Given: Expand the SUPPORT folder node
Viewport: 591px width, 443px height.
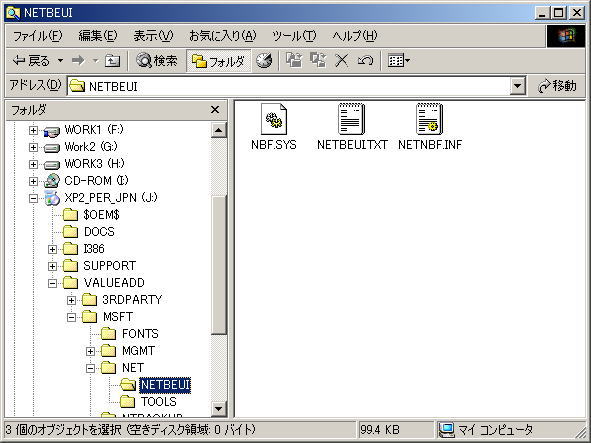Looking at the screenshot, I should pyautogui.click(x=52, y=266).
